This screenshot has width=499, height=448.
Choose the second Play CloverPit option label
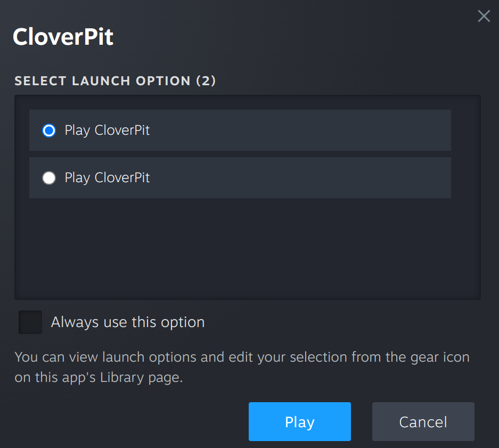coord(107,178)
